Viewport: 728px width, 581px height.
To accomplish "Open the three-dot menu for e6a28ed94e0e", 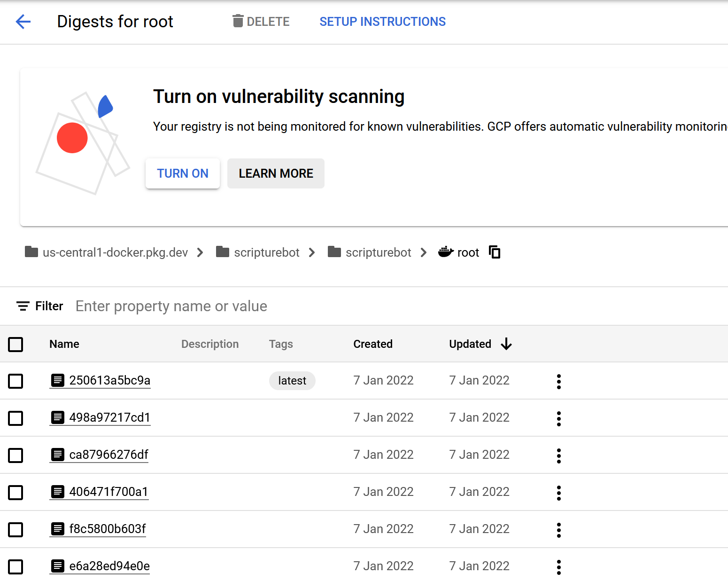I will click(x=558, y=567).
